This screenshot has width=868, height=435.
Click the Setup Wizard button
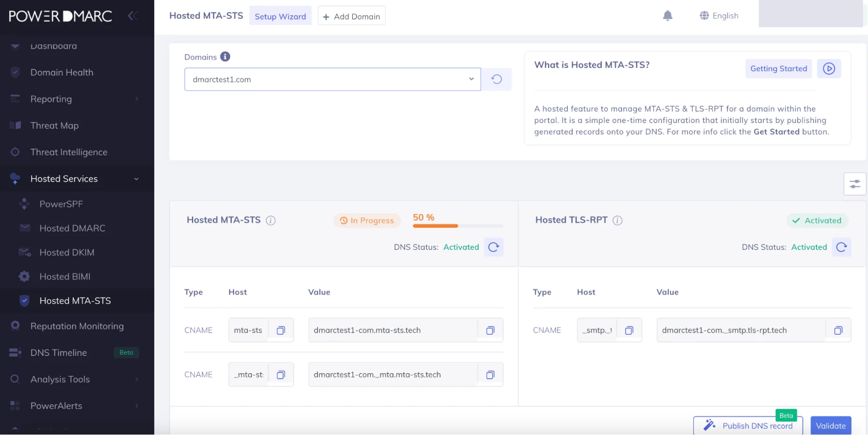click(281, 16)
